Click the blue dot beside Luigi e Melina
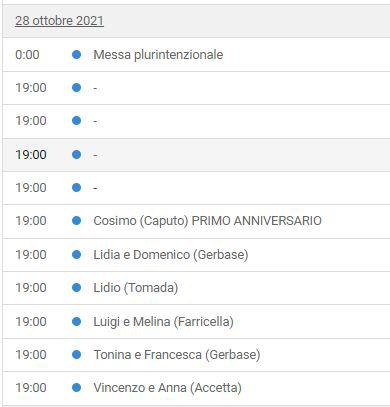390x407 pixels. (76, 321)
